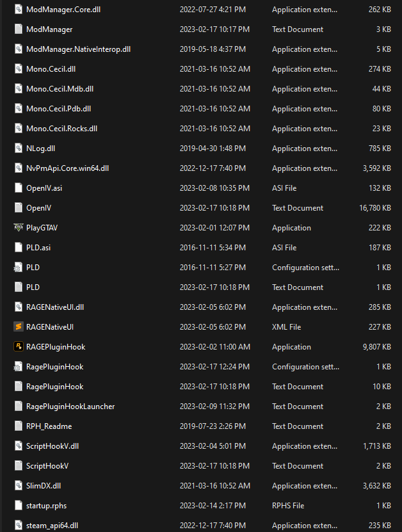Click the date 2016-11-11 5:27 PM
Screen dimensions: 402x532
[213, 268]
